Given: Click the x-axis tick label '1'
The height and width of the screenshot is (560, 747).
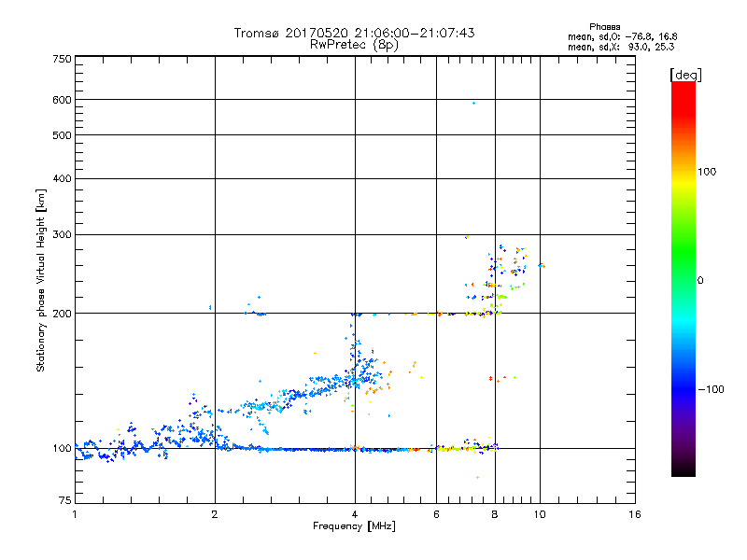Looking at the screenshot, I should pyautogui.click(x=75, y=514).
